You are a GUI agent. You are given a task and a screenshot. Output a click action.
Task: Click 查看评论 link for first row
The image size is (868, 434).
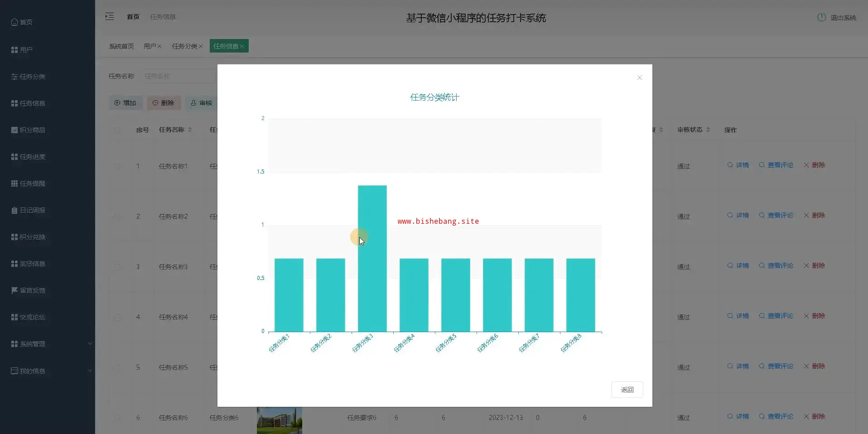tap(780, 165)
